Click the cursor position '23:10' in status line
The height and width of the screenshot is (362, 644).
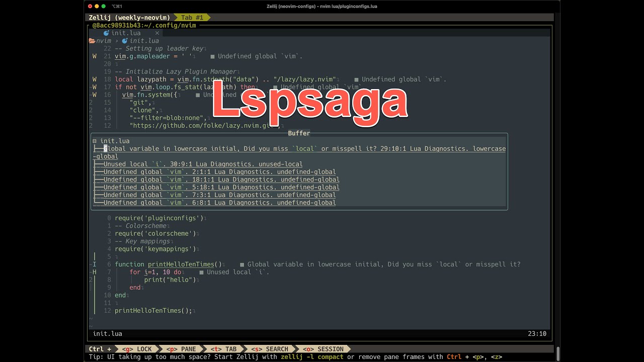(537, 334)
